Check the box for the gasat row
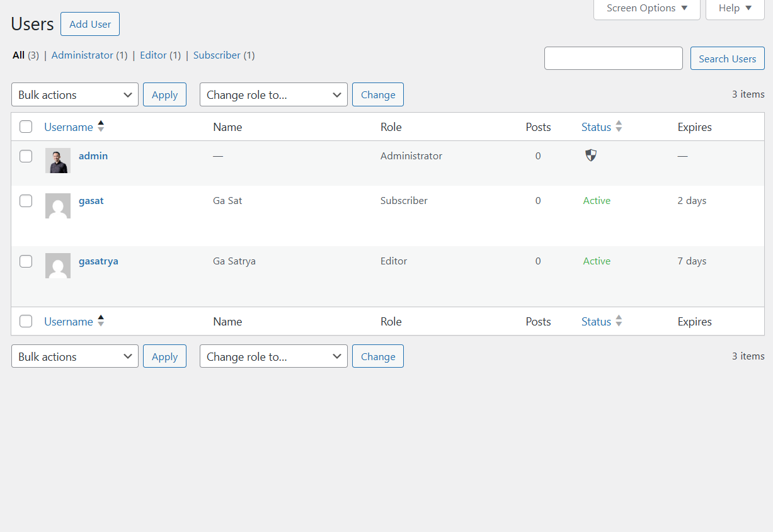 (x=26, y=200)
